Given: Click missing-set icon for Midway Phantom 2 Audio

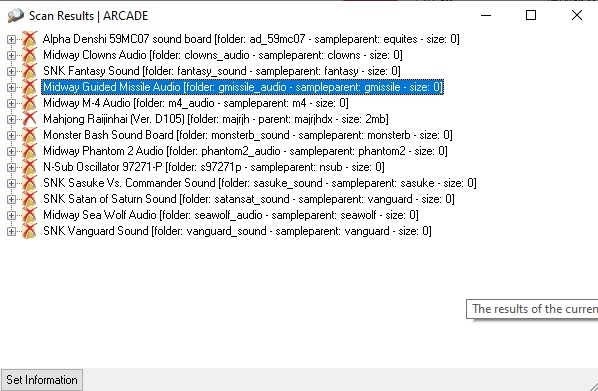Looking at the screenshot, I should click(29, 151).
